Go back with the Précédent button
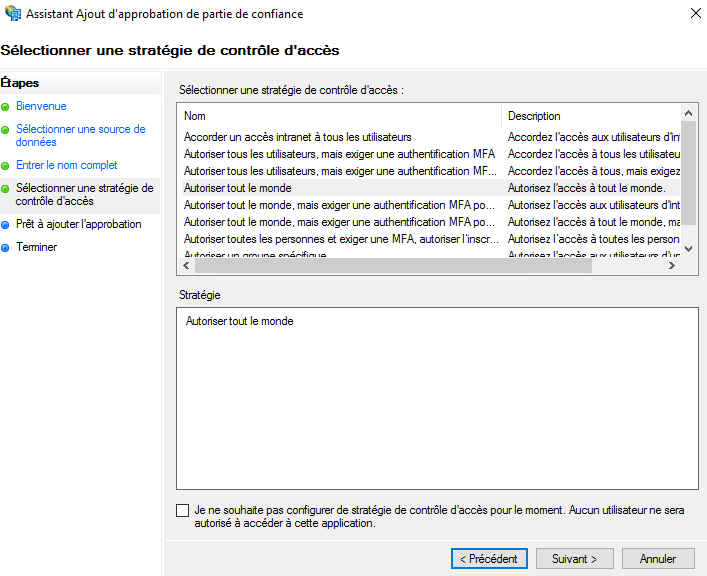Image resolution: width=707 pixels, height=576 pixels. 489,558
